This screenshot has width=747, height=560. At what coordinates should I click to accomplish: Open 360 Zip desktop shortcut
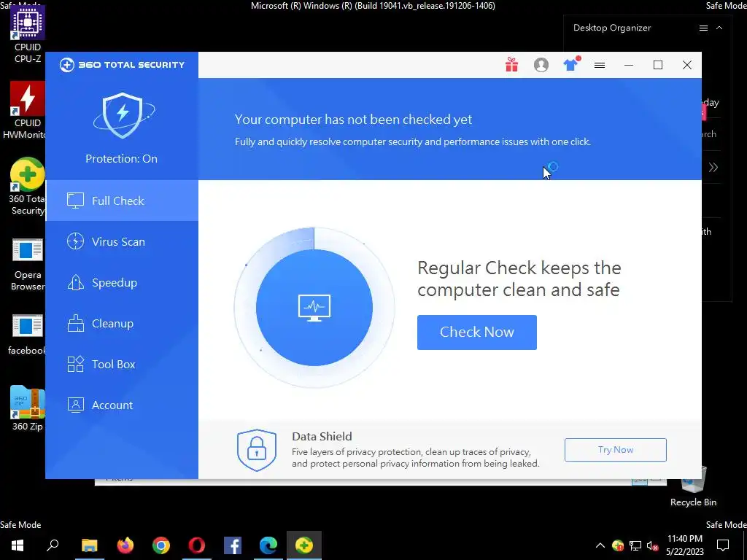[x=28, y=408]
